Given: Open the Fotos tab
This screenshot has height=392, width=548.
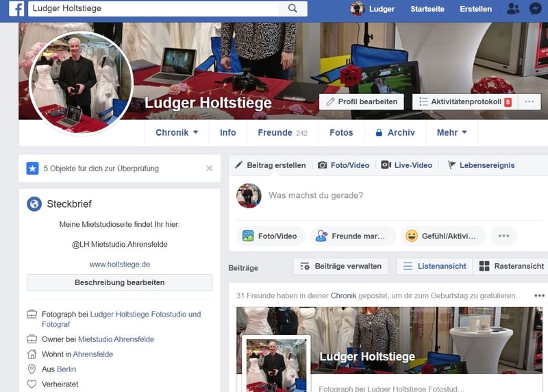Looking at the screenshot, I should pos(341,133).
